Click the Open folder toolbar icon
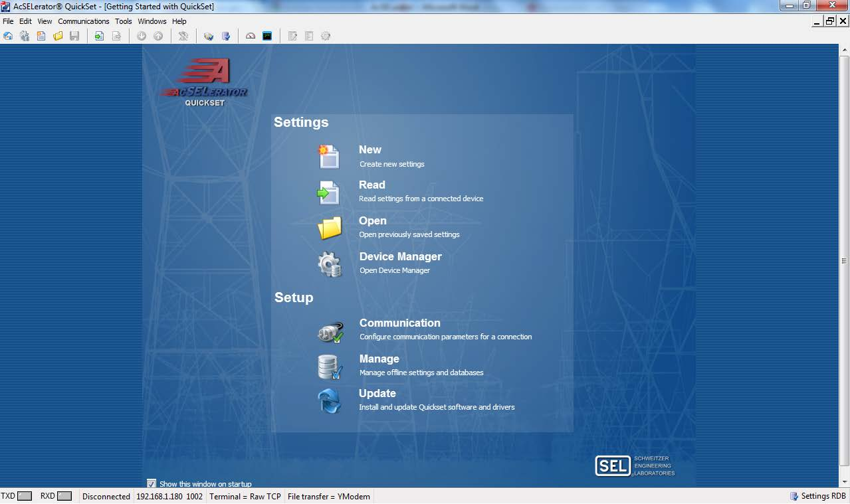Screen dimensions: 850x504 click(x=58, y=36)
